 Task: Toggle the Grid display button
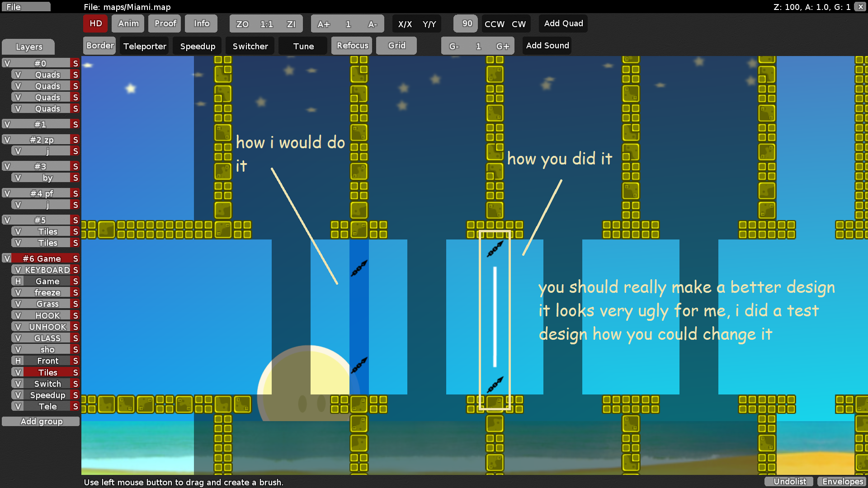pyautogui.click(x=396, y=46)
